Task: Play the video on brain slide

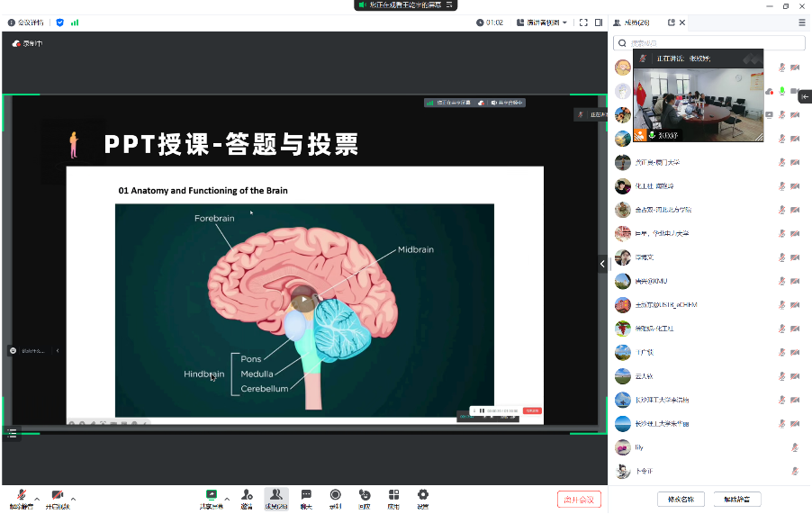Action: [x=304, y=299]
